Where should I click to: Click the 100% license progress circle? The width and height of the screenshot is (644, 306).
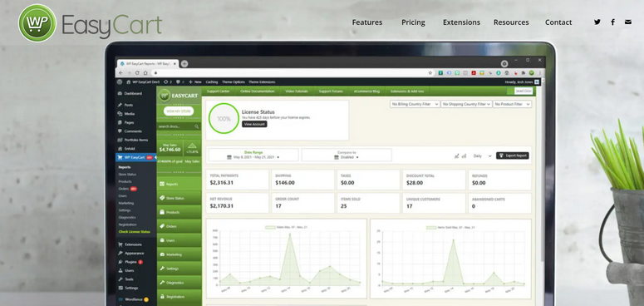[x=224, y=118]
